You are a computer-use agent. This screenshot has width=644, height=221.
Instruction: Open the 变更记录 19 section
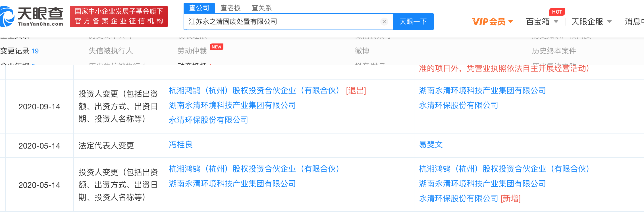point(19,51)
